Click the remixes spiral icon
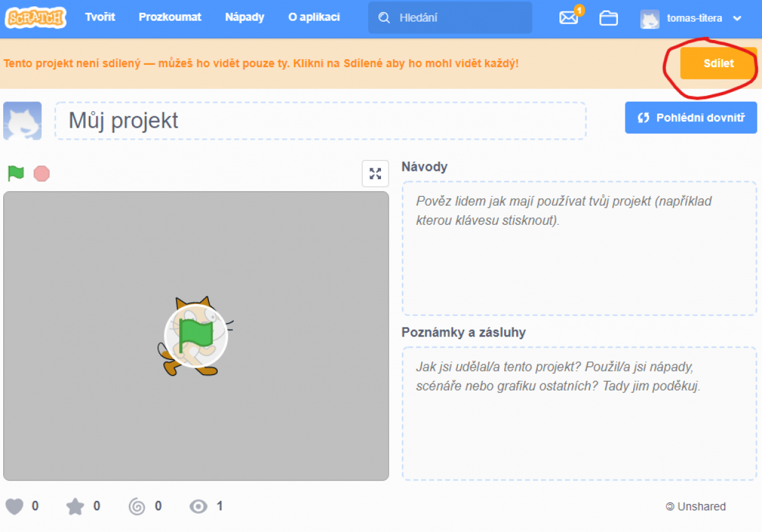Image resolution: width=762 pixels, height=532 pixels. [x=137, y=506]
